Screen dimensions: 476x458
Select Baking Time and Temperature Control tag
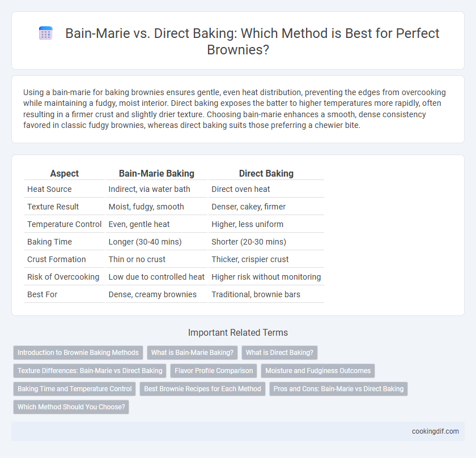(x=74, y=389)
